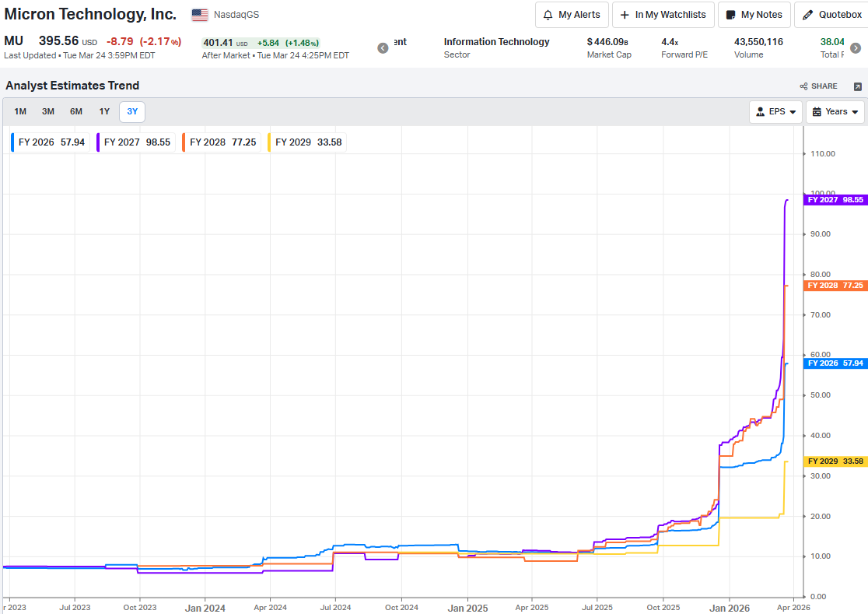
Task: Click the 43,550,116 Volume value
Action: [x=758, y=42]
